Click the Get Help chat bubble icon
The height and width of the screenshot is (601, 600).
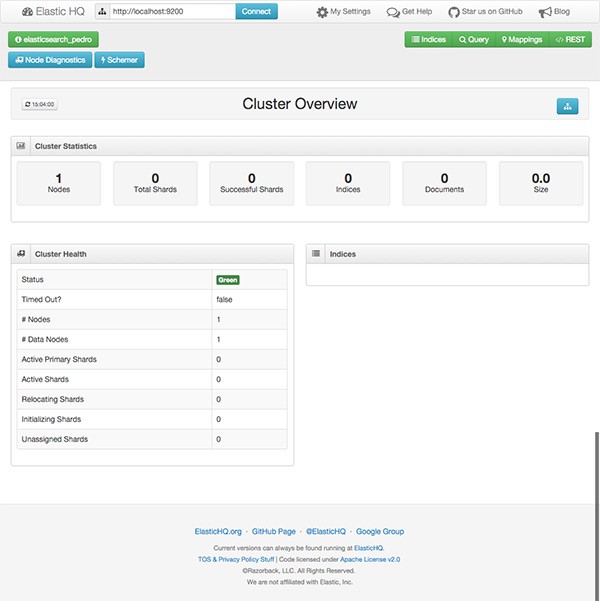tap(393, 12)
